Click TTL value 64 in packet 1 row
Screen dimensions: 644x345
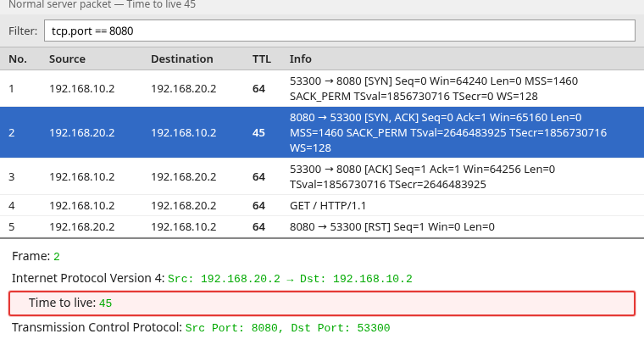258,89
